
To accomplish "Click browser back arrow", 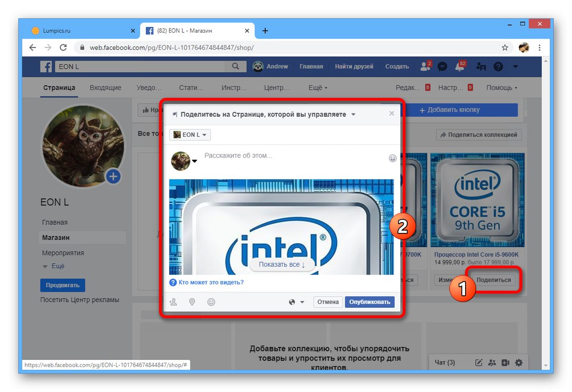I will 33,47.
